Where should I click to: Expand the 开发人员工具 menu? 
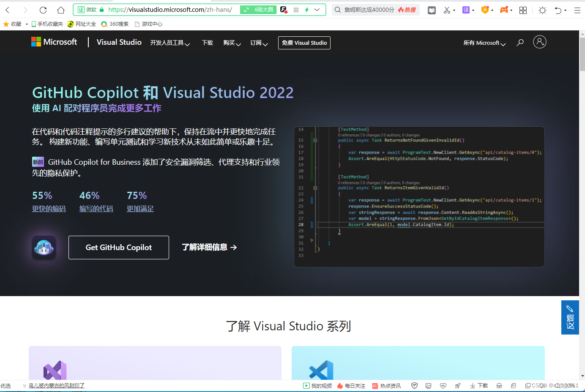[x=170, y=43]
